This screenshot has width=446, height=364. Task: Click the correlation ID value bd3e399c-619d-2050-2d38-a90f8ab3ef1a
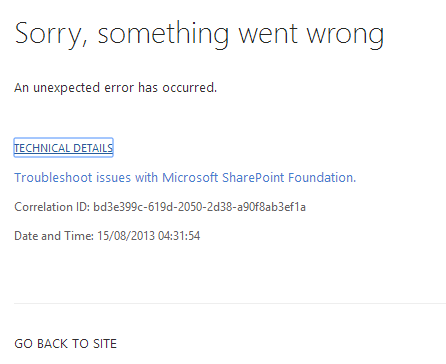(199, 207)
